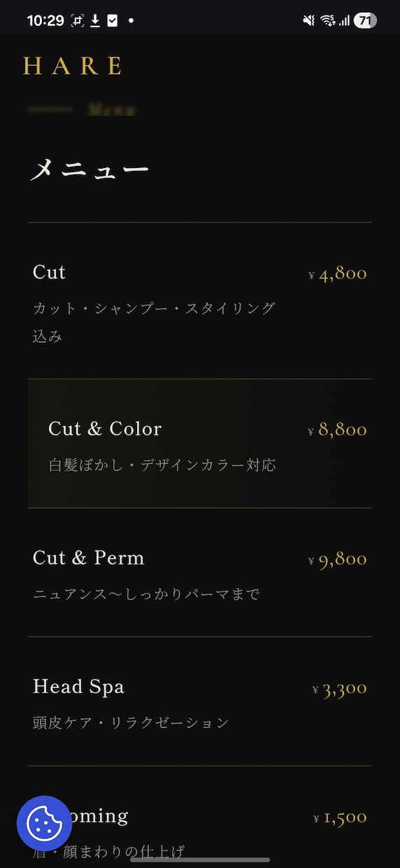The width and height of the screenshot is (400, 868).
Task: Select the Cut & Perm menu item
Action: pos(200,573)
